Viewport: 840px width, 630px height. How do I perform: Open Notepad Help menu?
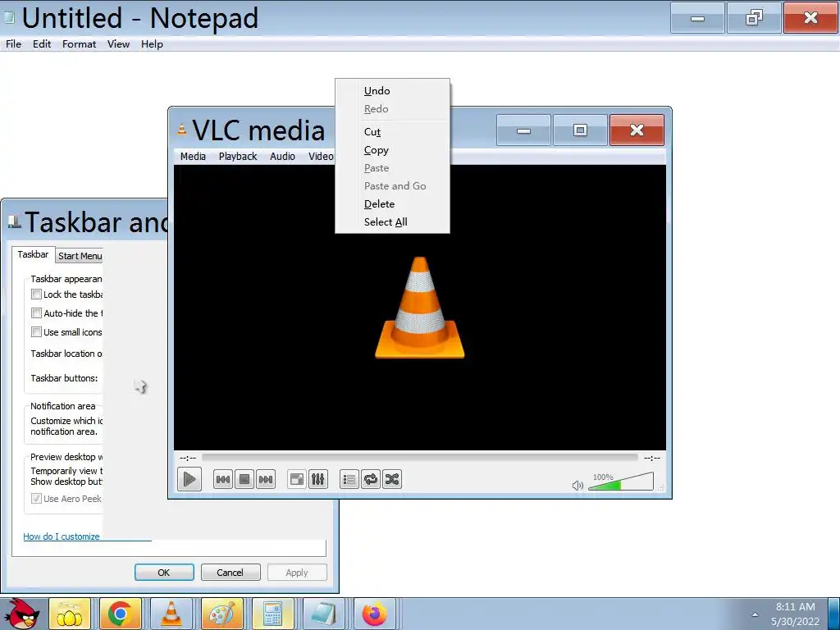(152, 44)
